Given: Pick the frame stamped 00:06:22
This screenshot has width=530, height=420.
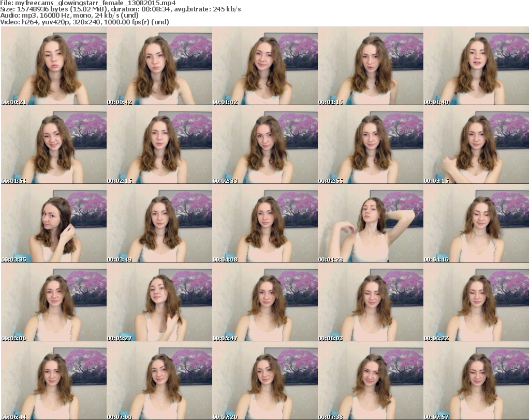Looking at the screenshot, I should pos(476,302).
